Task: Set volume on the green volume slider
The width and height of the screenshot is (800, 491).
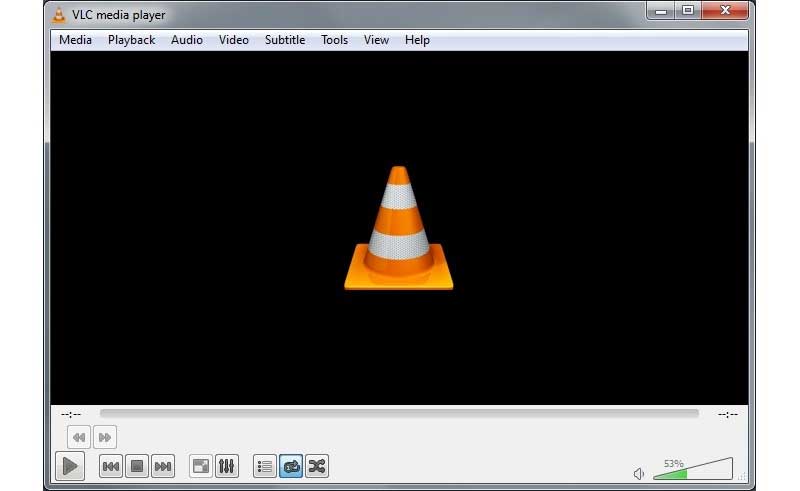Action: (x=693, y=469)
